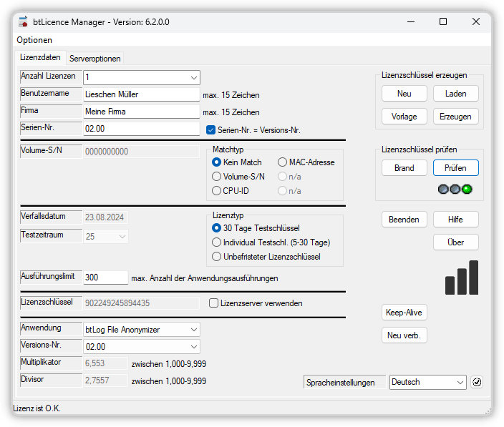Viewport: 504px width, 427px height.
Task: Switch to the Serveroptionen tab
Action: pos(95,59)
